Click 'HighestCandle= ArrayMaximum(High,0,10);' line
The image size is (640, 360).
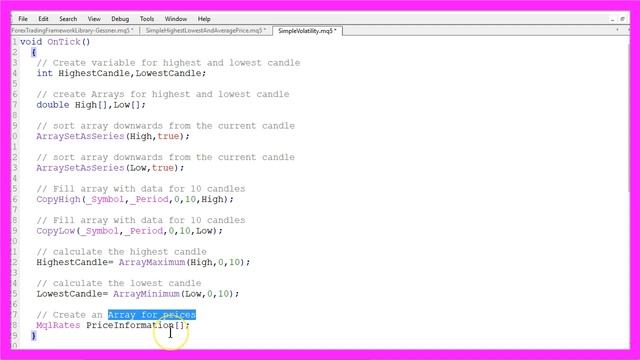[x=143, y=262]
